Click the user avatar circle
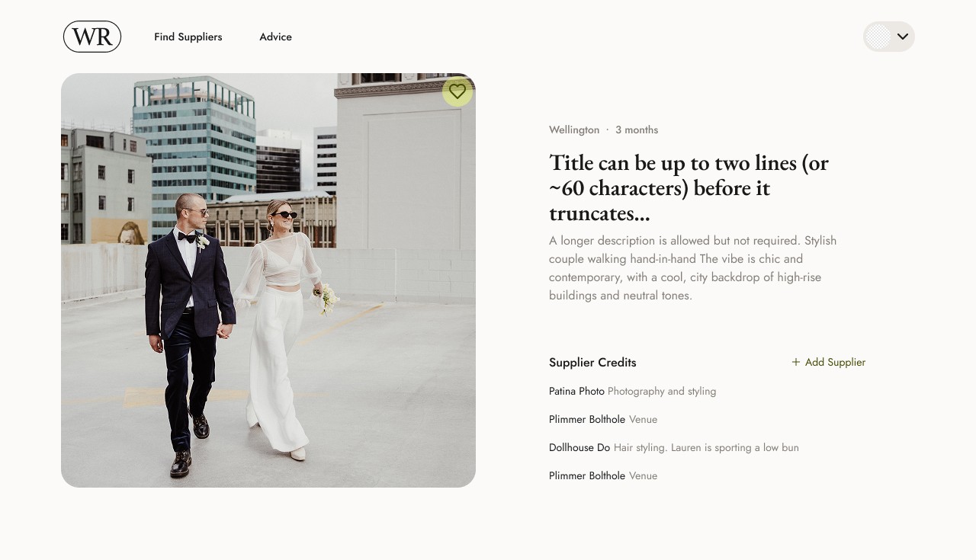This screenshot has height=560, width=976. [878, 37]
